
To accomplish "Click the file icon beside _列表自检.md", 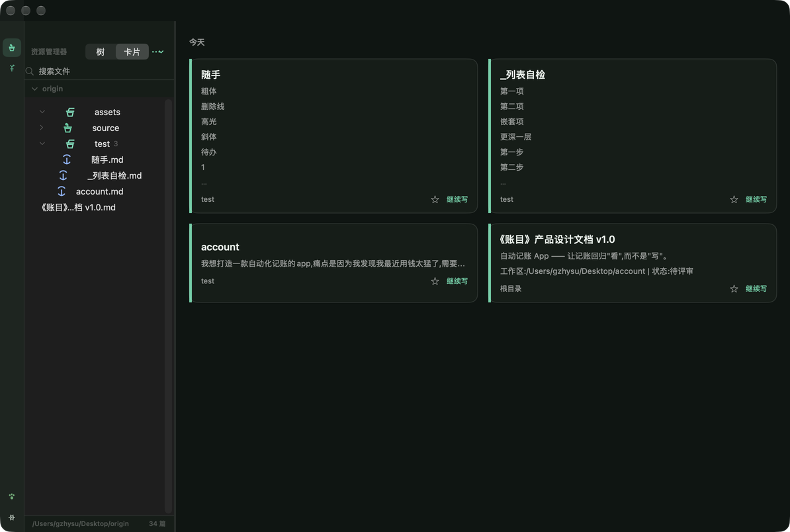I will click(63, 175).
